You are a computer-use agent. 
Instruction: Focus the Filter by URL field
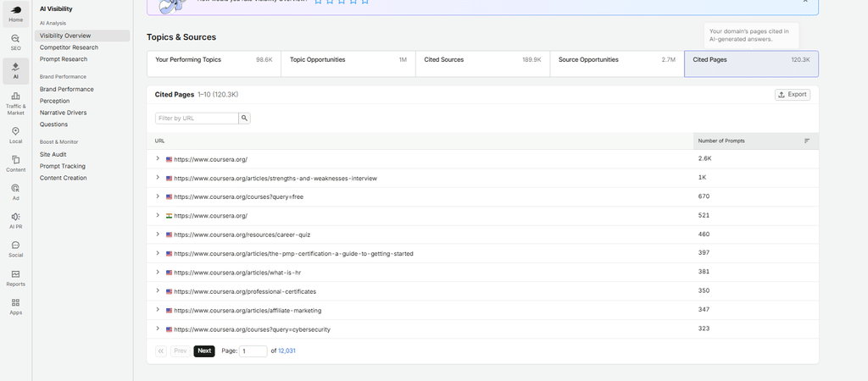197,119
